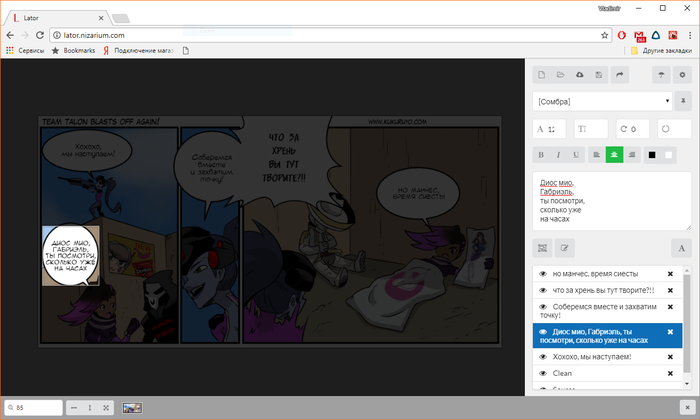This screenshot has width=700, height=420.
Task: Click the layer list scrollbar down arrow
Action: coord(687,384)
